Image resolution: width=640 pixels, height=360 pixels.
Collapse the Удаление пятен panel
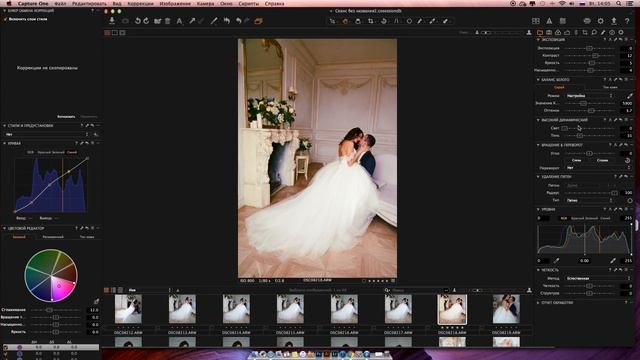pyautogui.click(x=538, y=177)
